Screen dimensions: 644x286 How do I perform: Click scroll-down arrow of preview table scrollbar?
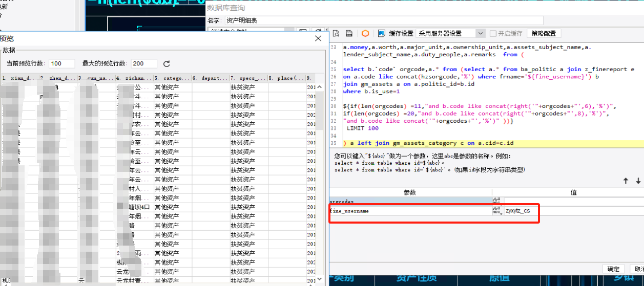point(320,279)
